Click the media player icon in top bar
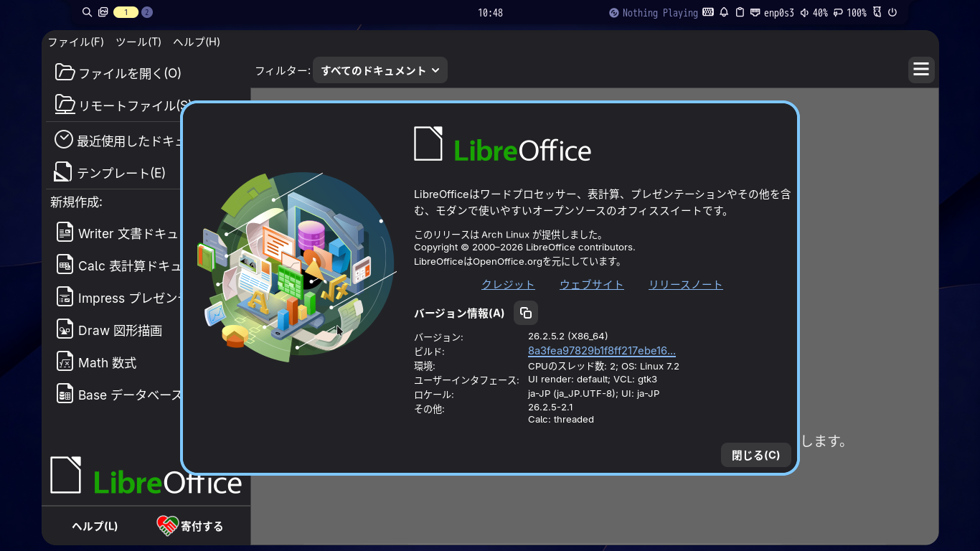980x551 pixels. coord(613,13)
